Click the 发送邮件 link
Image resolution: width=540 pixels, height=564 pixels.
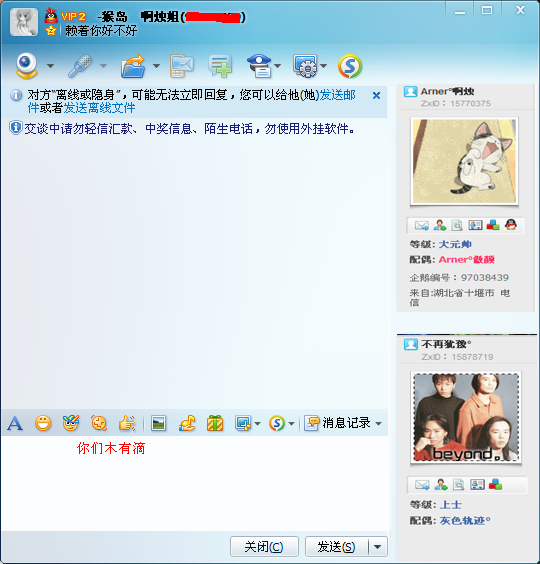tap(337, 95)
